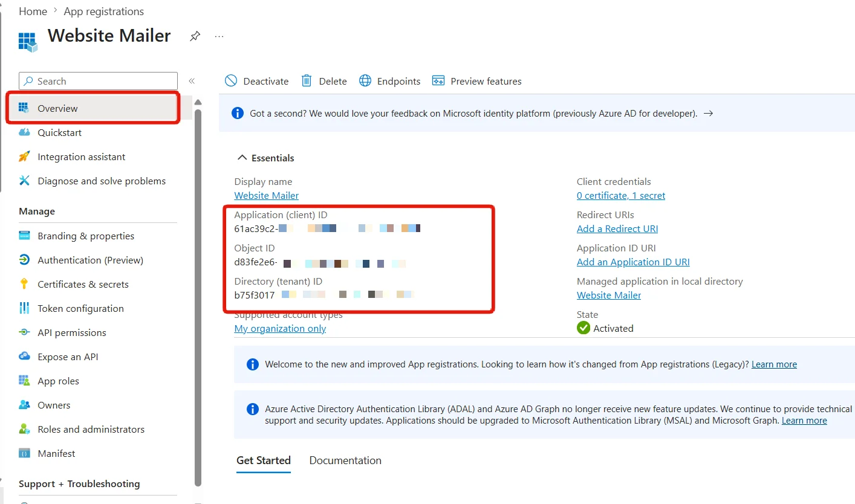Click the Overview grid icon
The height and width of the screenshot is (504, 855).
tap(24, 108)
